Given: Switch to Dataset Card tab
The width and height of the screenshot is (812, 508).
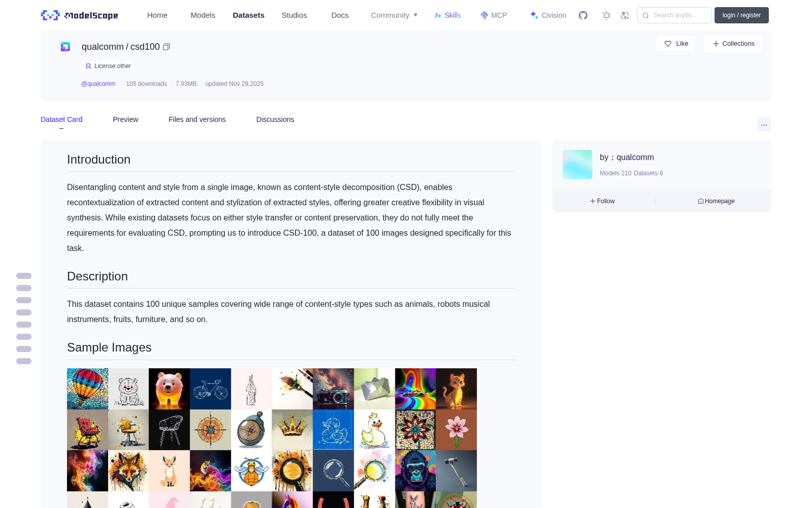Looking at the screenshot, I should click(x=61, y=119).
